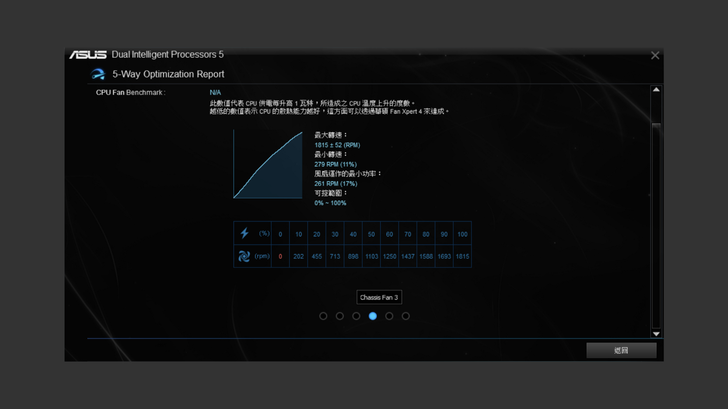Click the 0% ~ 100% range value

point(330,203)
